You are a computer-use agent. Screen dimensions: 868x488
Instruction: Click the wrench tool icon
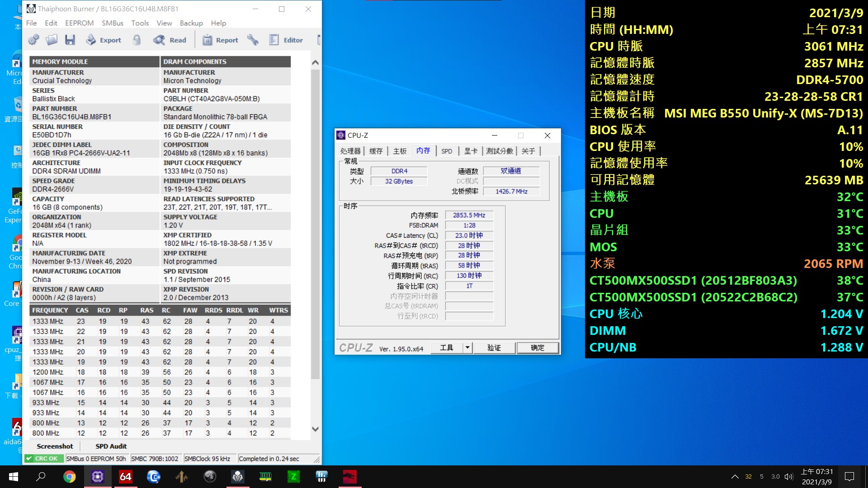click(253, 40)
